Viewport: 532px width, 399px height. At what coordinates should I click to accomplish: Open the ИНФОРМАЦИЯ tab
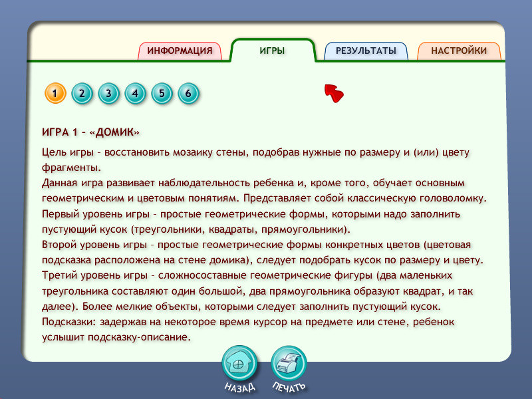click(180, 51)
